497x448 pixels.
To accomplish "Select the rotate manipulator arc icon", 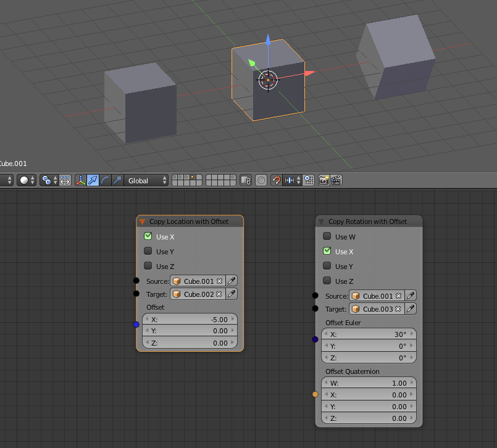I will pyautogui.click(x=105, y=181).
